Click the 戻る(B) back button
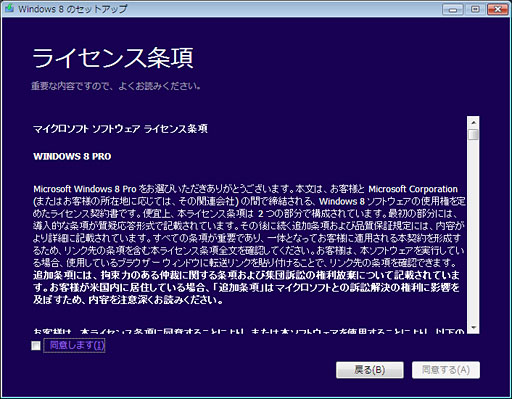Viewport: 512px width, 399px height. tap(370, 370)
